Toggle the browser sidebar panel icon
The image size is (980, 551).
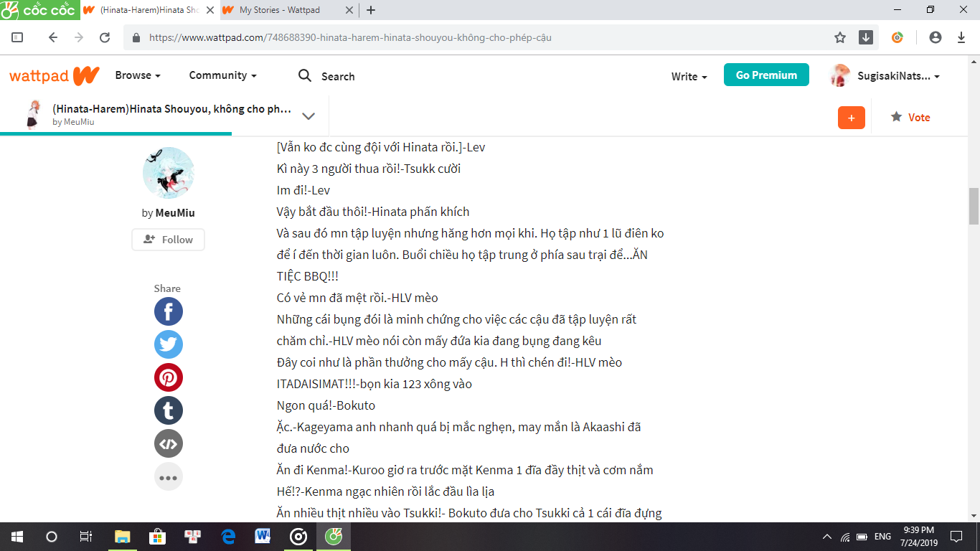[17, 37]
